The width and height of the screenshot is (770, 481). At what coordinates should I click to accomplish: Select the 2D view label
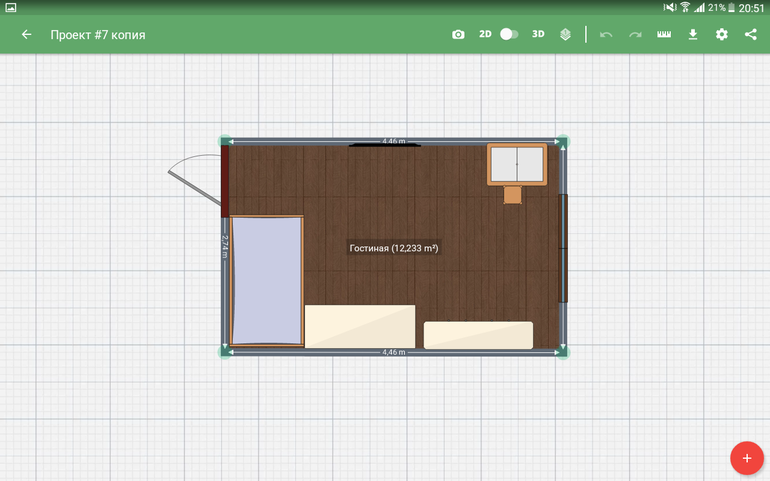click(485, 34)
